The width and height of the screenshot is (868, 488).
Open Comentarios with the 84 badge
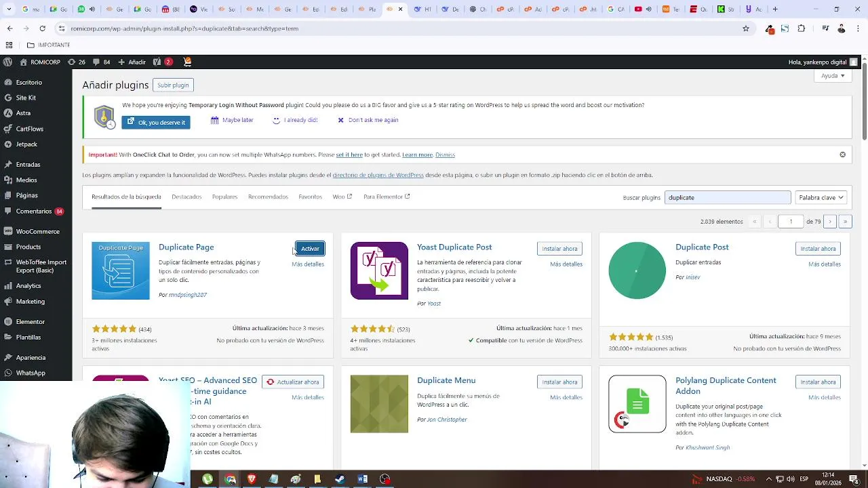coord(34,211)
